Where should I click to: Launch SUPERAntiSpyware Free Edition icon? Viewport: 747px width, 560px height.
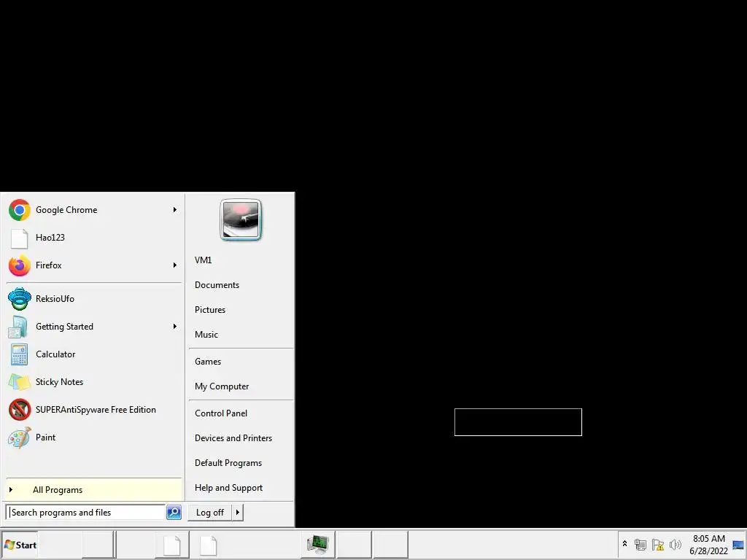click(x=20, y=410)
